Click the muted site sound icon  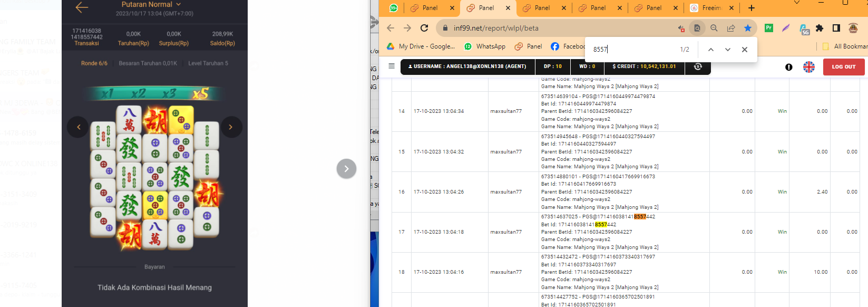click(x=681, y=28)
